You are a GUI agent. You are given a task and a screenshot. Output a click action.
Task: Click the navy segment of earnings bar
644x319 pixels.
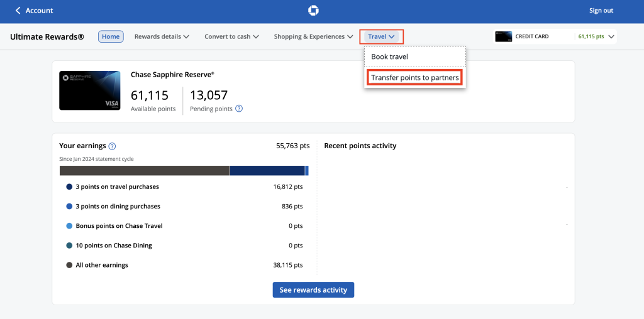[267, 171]
